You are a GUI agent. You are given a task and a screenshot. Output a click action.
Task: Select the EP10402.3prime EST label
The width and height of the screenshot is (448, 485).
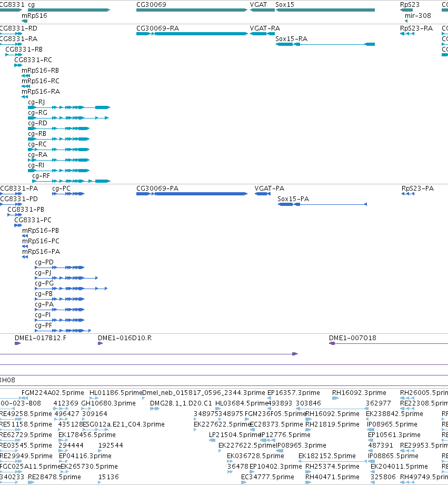pos(275,466)
